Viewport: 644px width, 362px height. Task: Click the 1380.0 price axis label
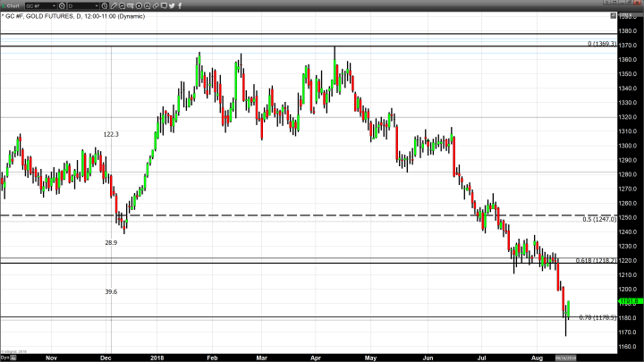(x=629, y=30)
